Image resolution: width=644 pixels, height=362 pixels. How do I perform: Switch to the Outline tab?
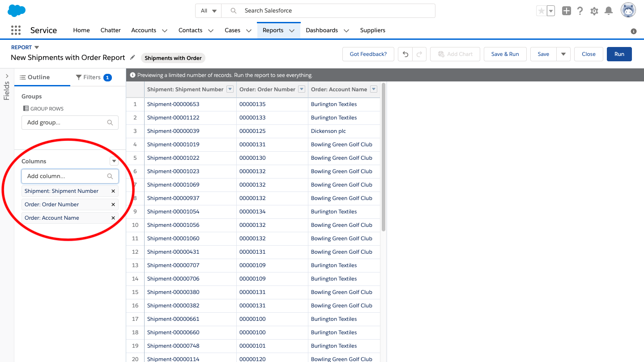click(42, 77)
